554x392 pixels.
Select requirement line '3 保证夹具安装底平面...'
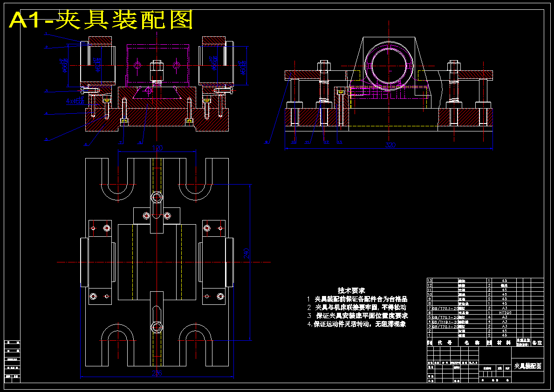click(x=357, y=316)
